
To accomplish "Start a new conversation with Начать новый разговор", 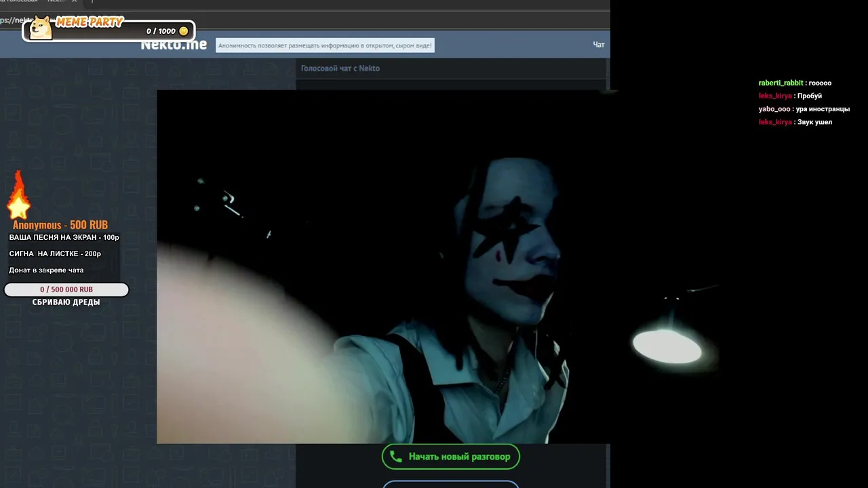I will tap(451, 457).
